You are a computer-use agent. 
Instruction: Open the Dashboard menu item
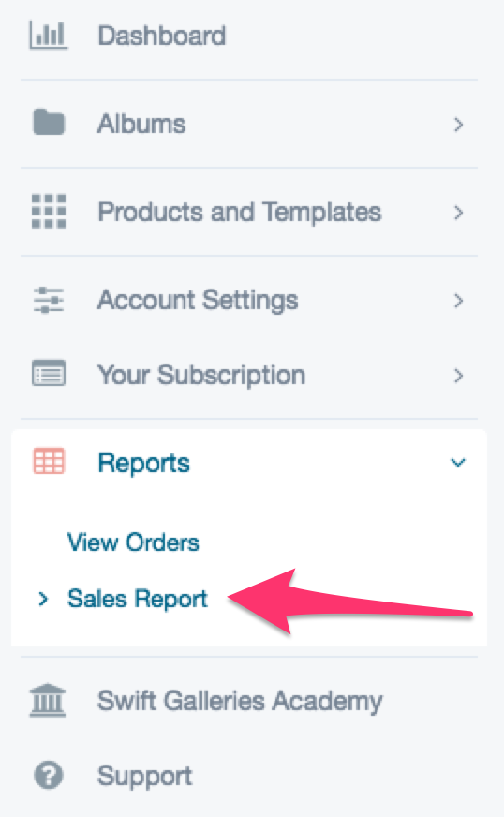(x=161, y=36)
